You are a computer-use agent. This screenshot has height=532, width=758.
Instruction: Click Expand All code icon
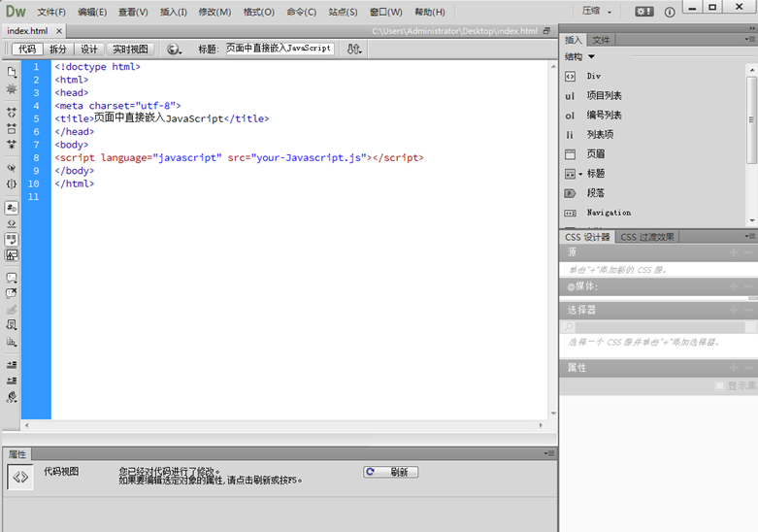12,145
